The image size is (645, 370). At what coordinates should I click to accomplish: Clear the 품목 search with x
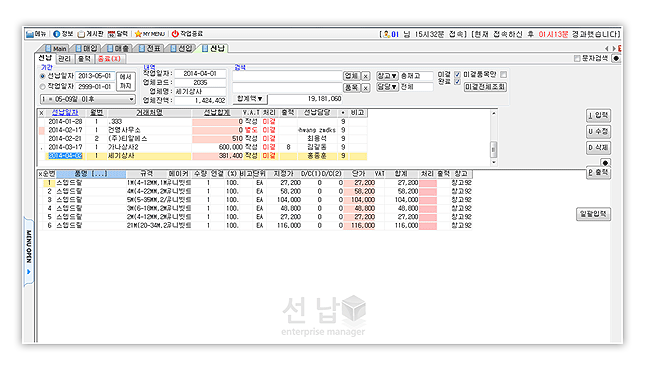pos(365,88)
